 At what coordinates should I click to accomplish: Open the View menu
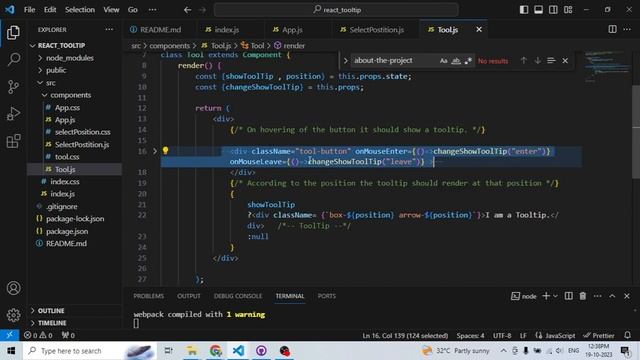click(111, 10)
